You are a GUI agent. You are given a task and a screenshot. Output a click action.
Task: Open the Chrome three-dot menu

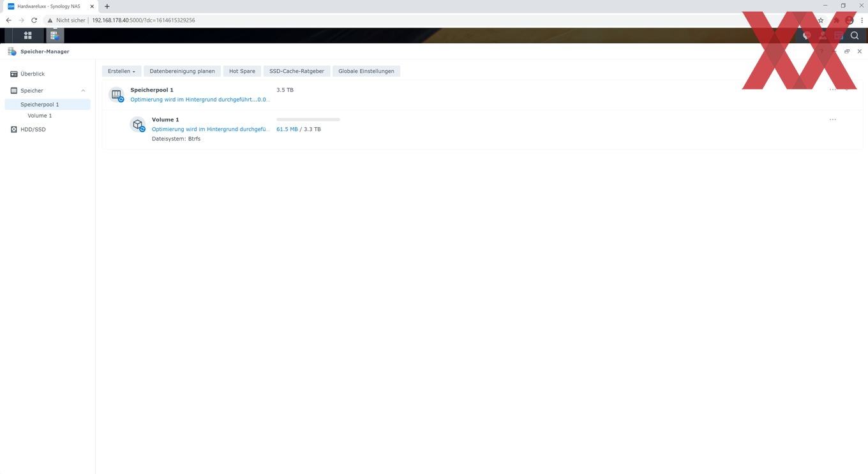862,20
